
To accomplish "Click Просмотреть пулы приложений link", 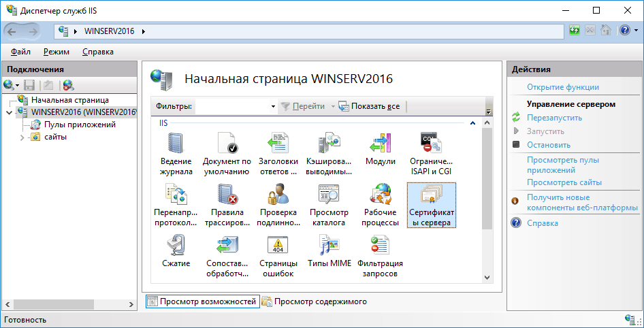I will coord(562,165).
